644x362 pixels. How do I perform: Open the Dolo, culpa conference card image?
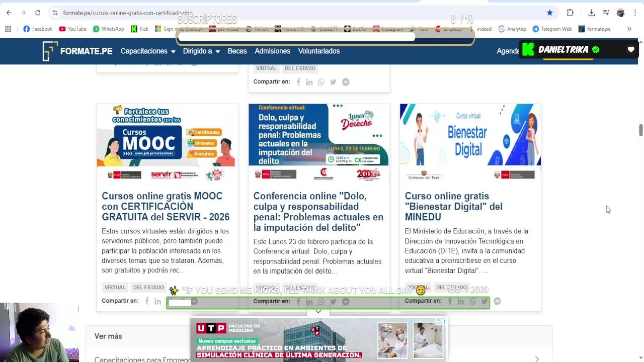point(319,144)
